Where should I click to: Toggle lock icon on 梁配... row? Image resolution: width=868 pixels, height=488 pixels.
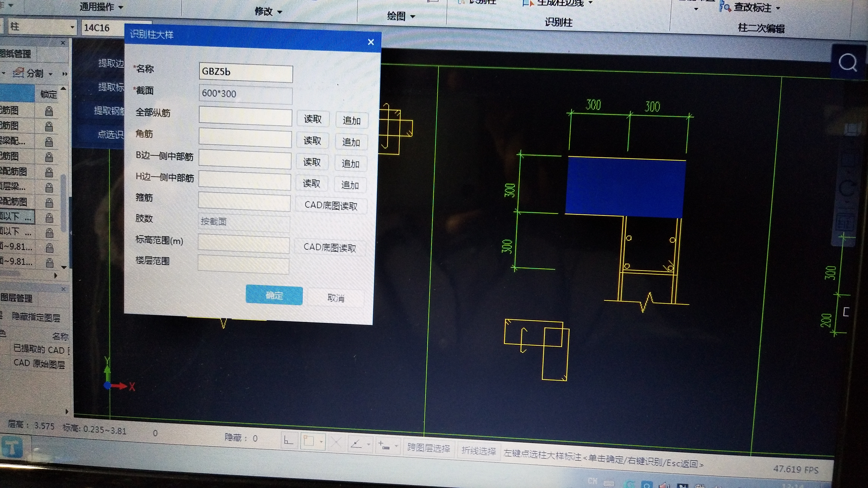click(49, 142)
